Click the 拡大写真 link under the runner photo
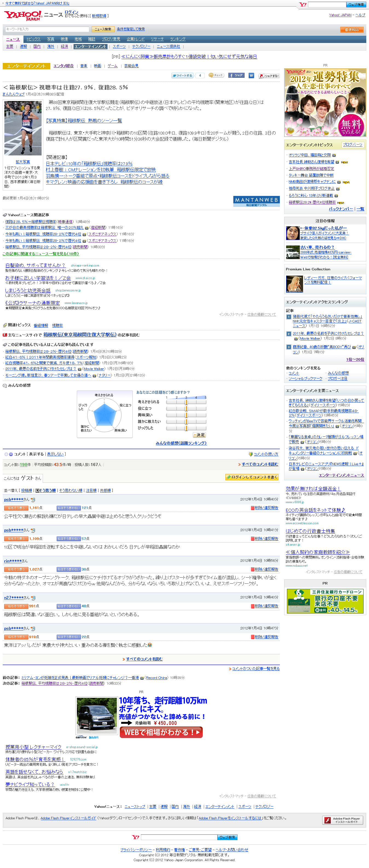This screenshot has height=868, width=369. click(x=22, y=162)
